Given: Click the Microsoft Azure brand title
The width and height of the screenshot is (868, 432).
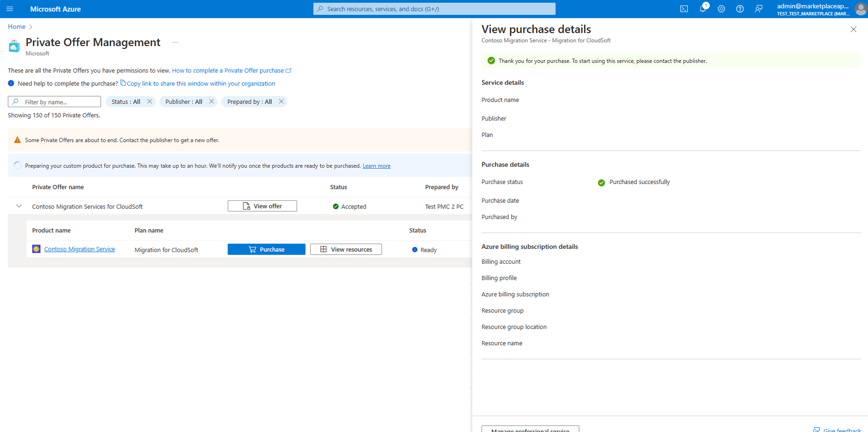Looking at the screenshot, I should pos(55,9).
